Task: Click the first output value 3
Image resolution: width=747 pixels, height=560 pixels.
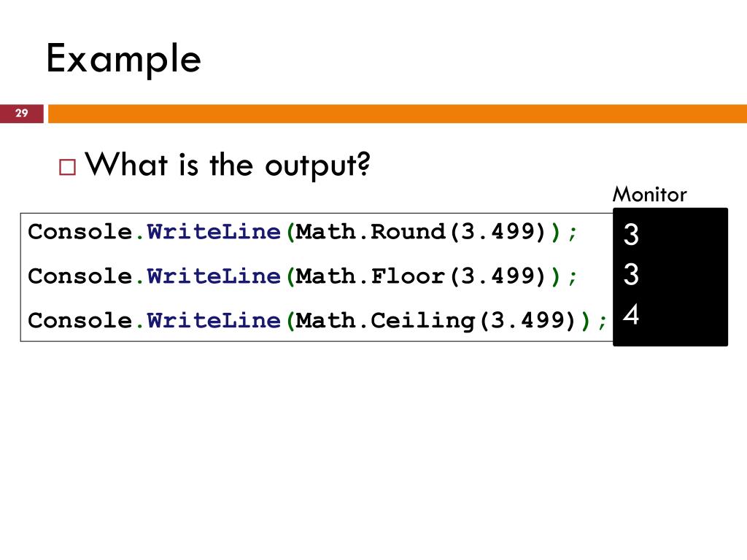Action: point(632,235)
